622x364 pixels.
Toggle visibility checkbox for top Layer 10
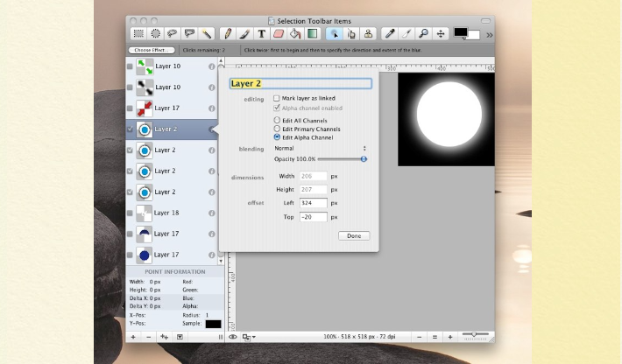point(131,66)
